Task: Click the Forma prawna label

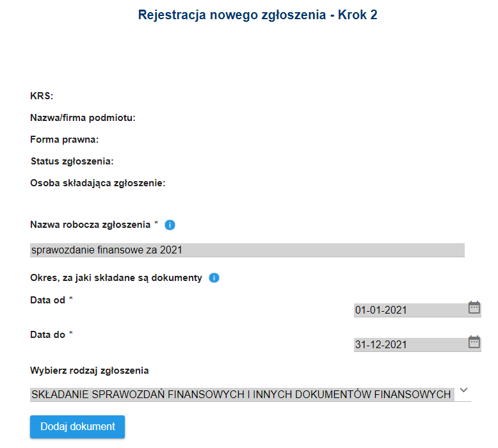Action: tap(64, 140)
